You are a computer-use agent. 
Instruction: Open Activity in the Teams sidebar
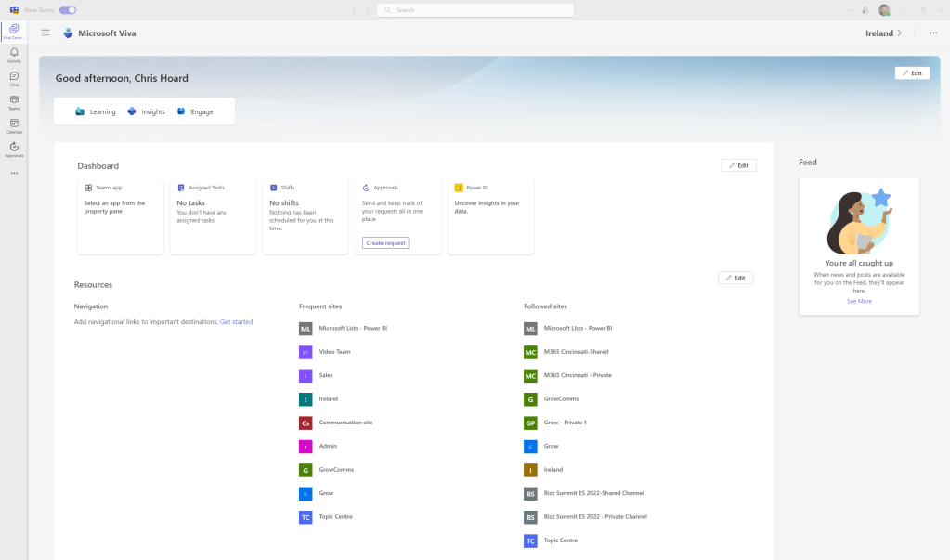coord(14,55)
